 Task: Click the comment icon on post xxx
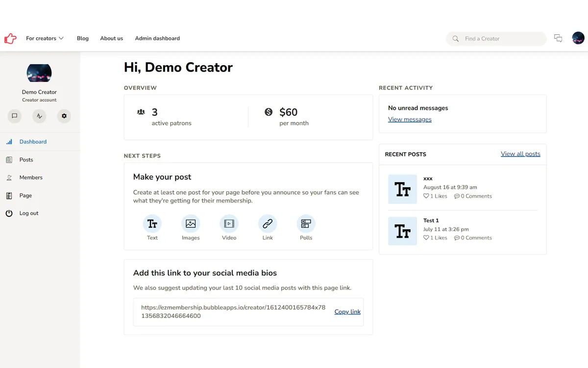click(457, 196)
